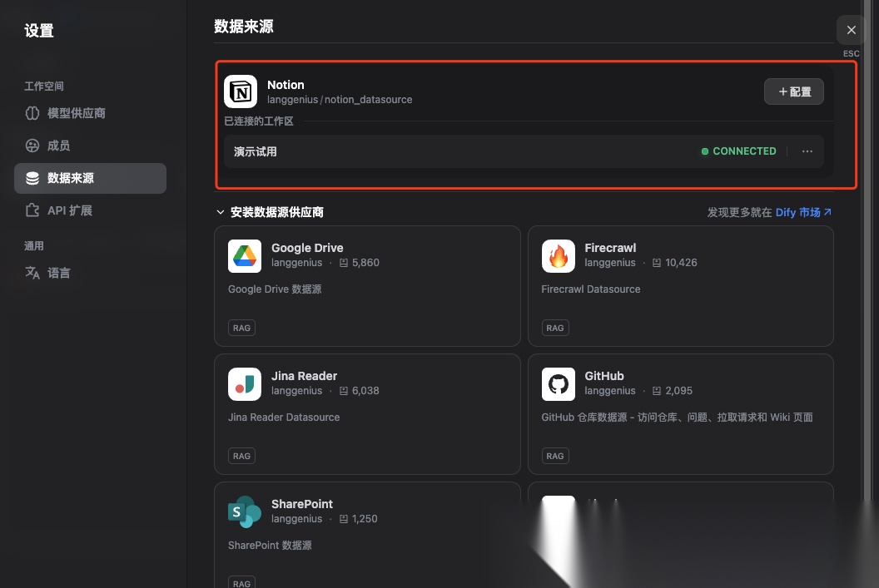The image size is (879, 588).
Task: Click the SharePoint logo icon
Action: [245, 511]
